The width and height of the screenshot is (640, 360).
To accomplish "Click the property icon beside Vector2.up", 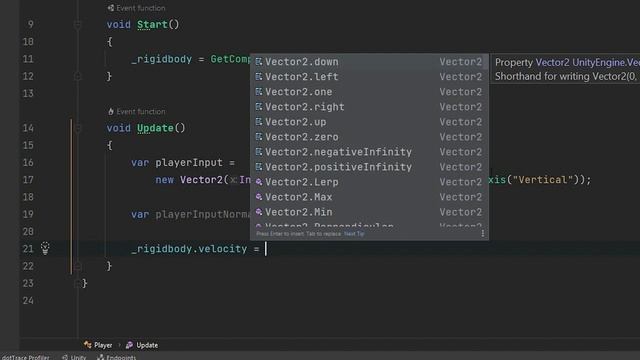I will click(x=259, y=122).
